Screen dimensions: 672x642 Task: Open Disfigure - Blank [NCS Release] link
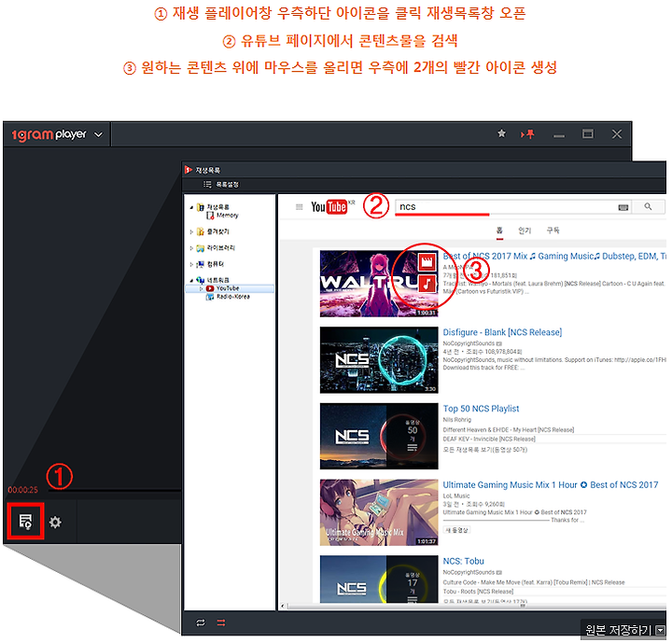pyautogui.click(x=502, y=332)
